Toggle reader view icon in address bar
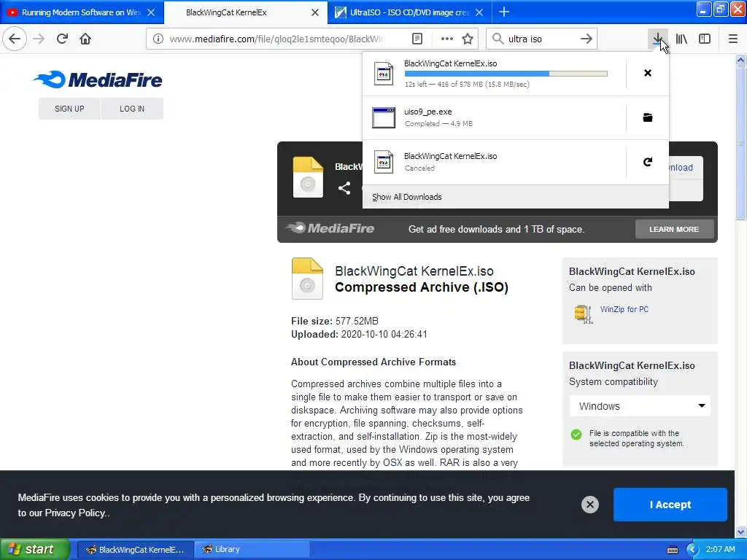The height and width of the screenshot is (560, 747). [x=417, y=39]
